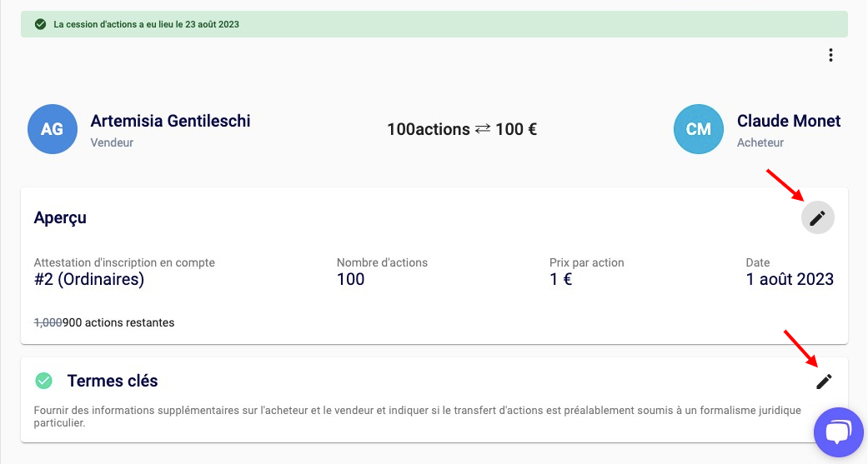The image size is (868, 464).
Task: Open the chat support bubble
Action: [840, 432]
